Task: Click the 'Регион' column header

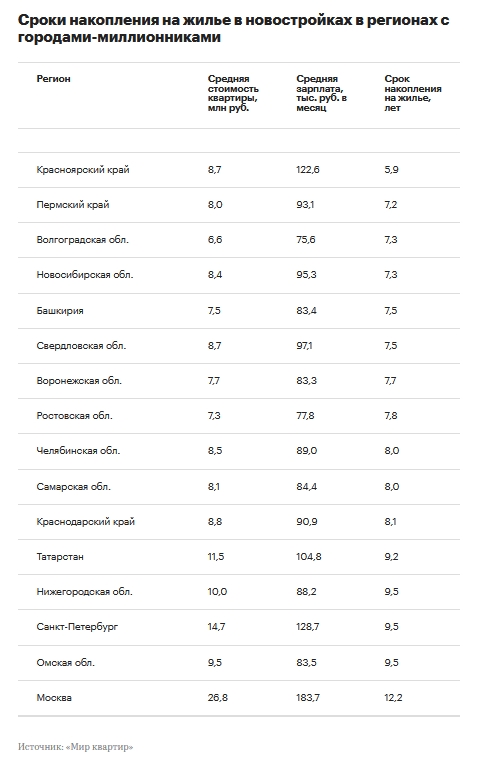Action: [53, 79]
